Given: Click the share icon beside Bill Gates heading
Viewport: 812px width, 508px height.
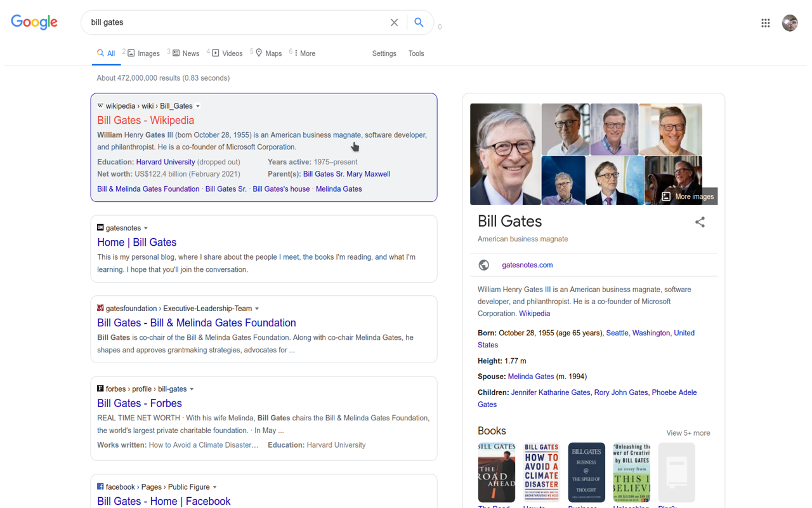Looking at the screenshot, I should click(x=700, y=222).
